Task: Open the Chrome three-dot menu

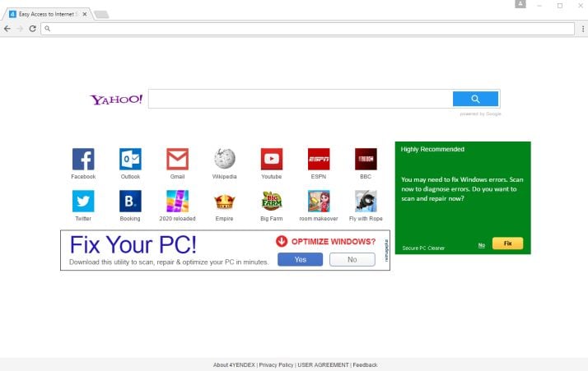Action: (x=583, y=29)
